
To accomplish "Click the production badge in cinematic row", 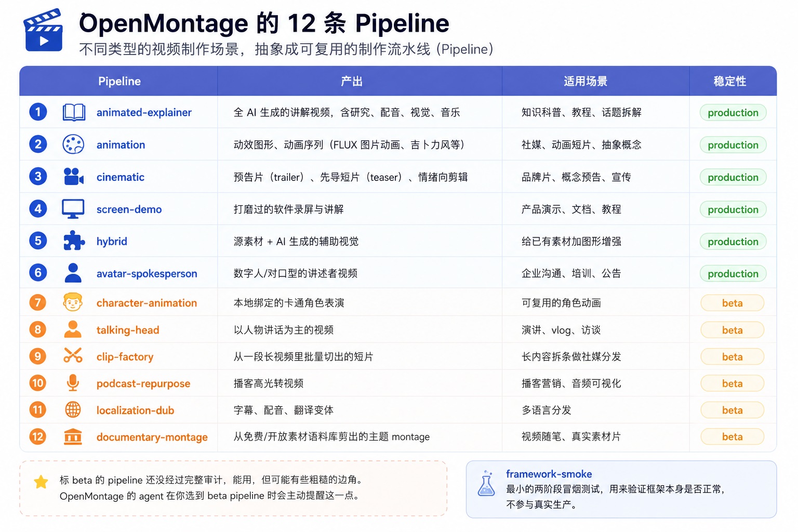I will click(733, 177).
